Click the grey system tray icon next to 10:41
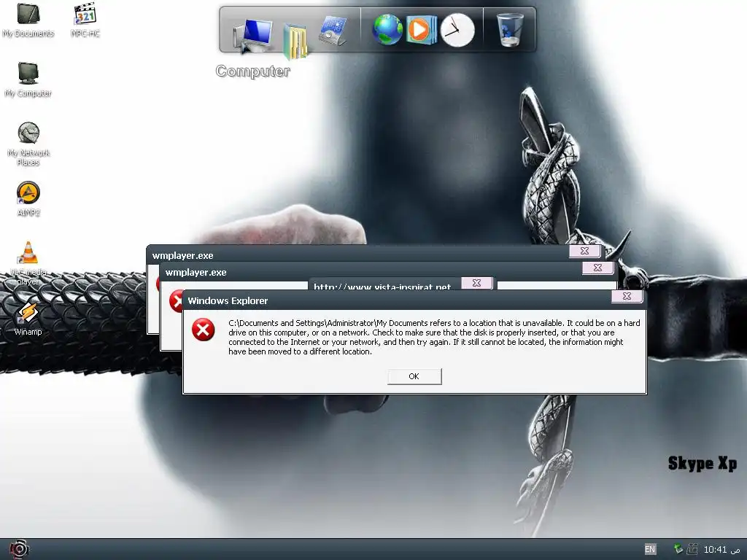 (x=692, y=549)
